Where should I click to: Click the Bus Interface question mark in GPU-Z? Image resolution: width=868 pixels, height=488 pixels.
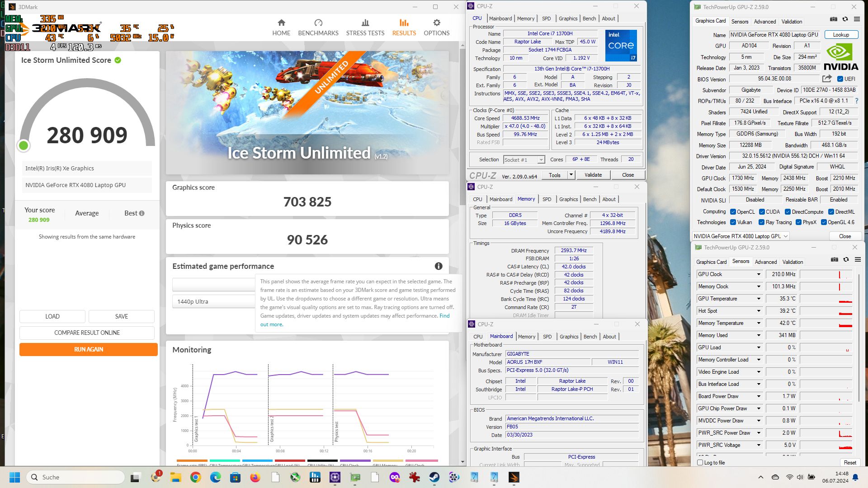856,101
